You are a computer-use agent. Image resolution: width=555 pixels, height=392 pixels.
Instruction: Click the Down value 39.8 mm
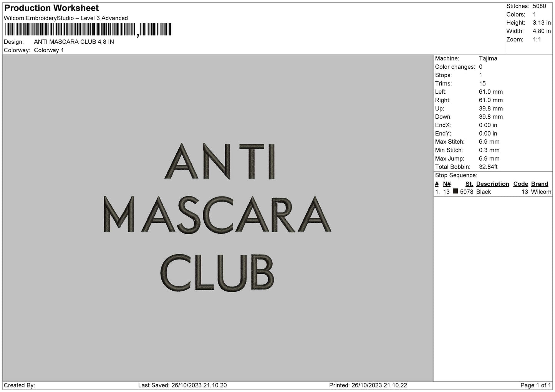point(491,117)
